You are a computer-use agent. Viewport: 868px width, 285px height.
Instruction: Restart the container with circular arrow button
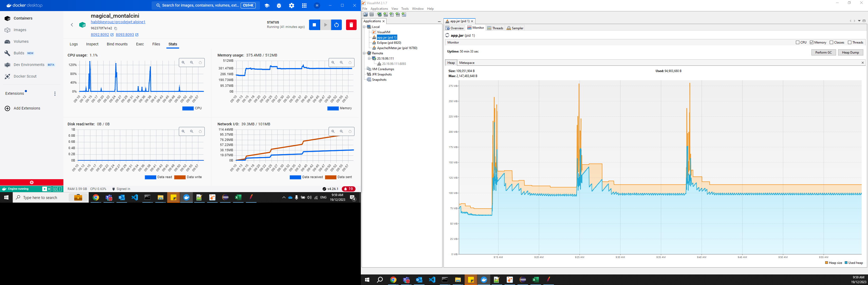[336, 25]
